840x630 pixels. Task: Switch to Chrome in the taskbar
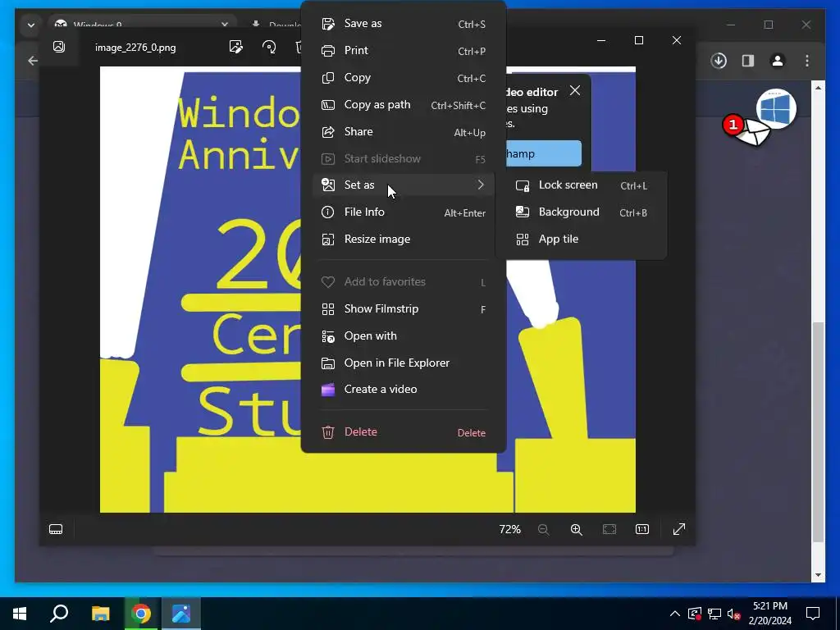tap(141, 614)
